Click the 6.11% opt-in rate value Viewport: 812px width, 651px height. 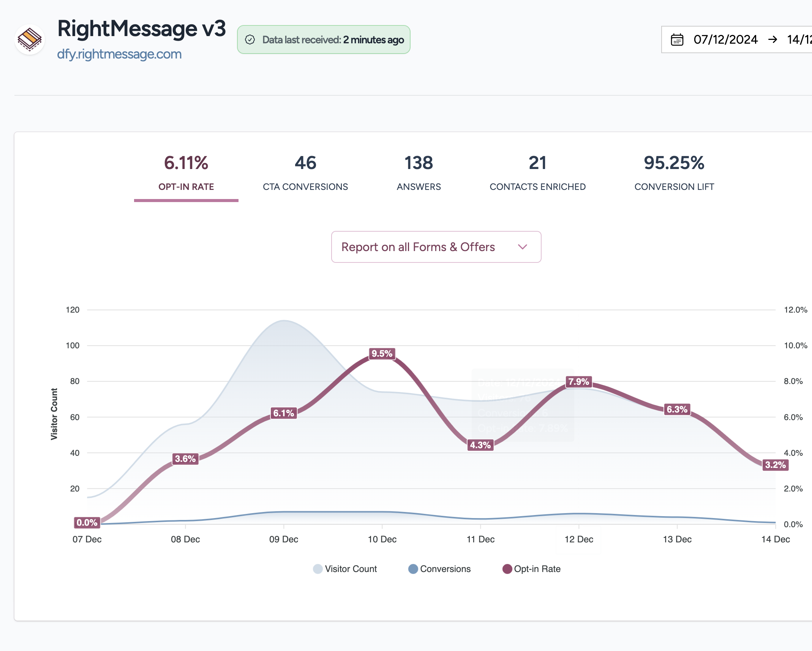tap(186, 163)
